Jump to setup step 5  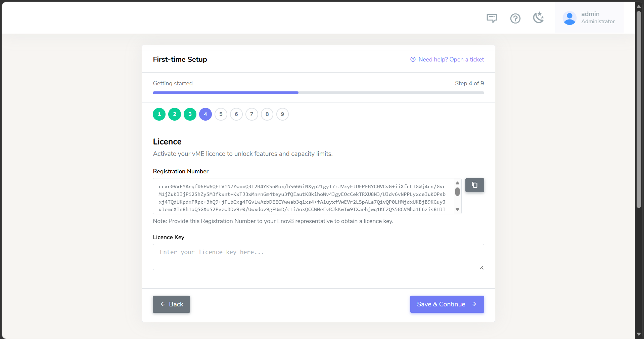tap(221, 114)
